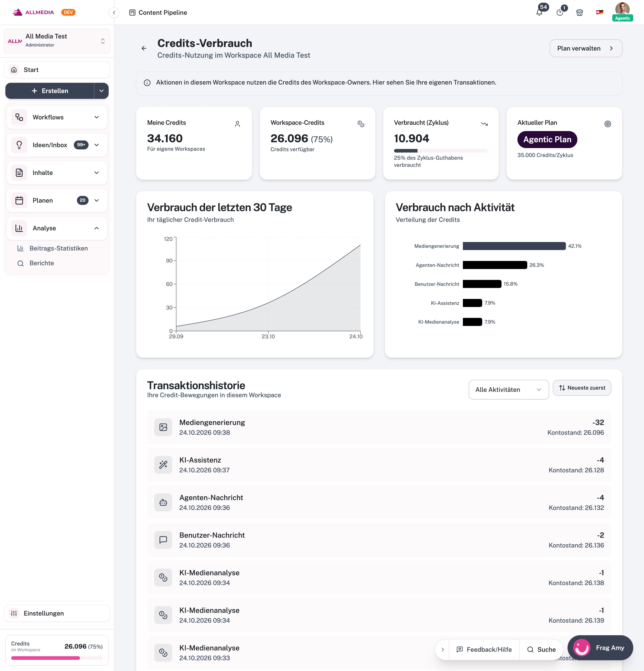Click the Agentic Plan badge
Viewport: 644px width, 671px height.
coord(547,140)
